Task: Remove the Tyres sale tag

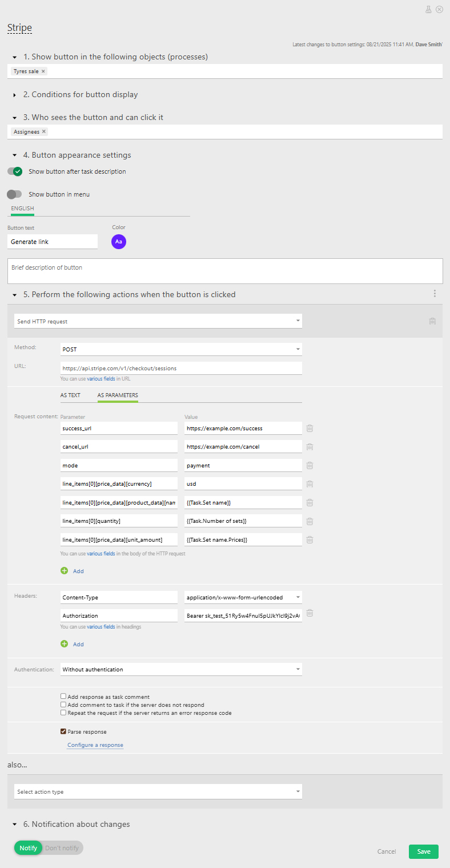Action: [43, 71]
